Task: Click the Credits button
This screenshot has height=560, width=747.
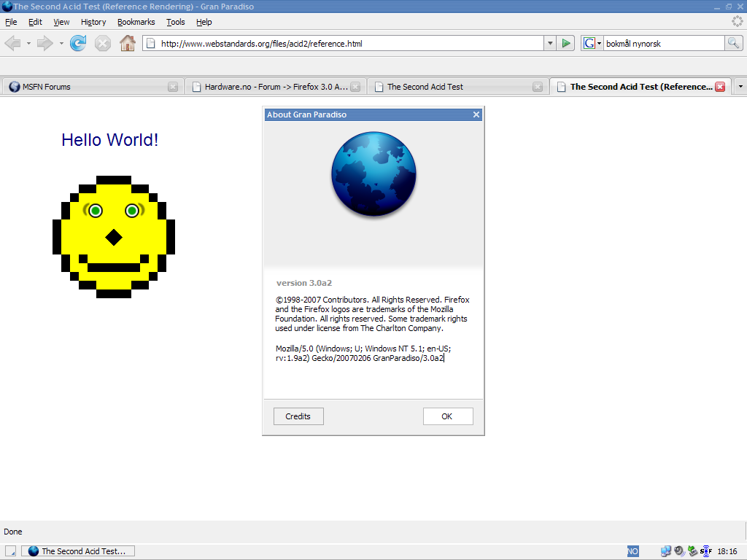Action: point(298,416)
